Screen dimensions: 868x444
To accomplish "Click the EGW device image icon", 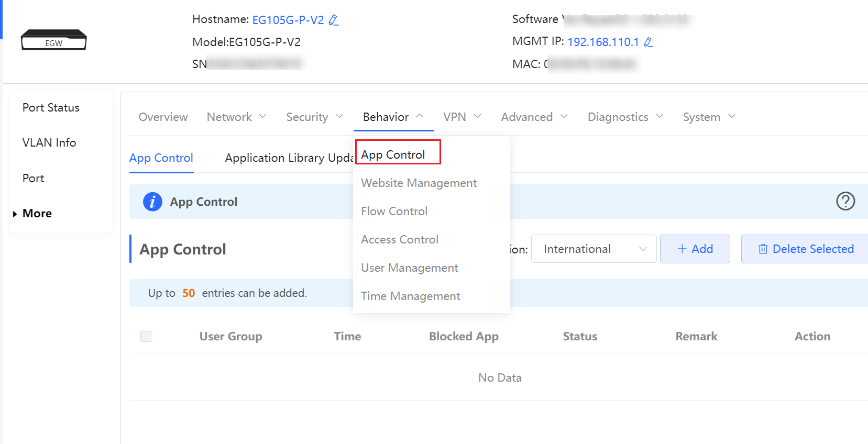I will coord(53,40).
